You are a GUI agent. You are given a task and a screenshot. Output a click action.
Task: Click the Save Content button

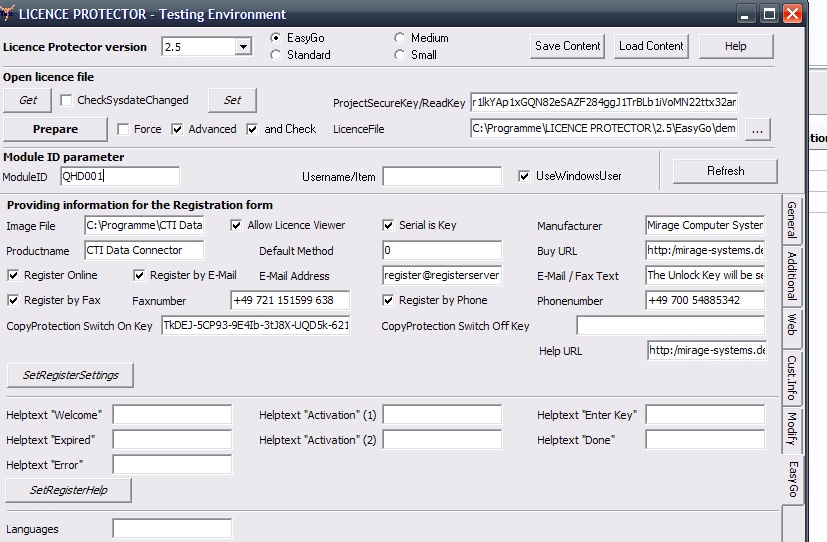click(x=568, y=46)
